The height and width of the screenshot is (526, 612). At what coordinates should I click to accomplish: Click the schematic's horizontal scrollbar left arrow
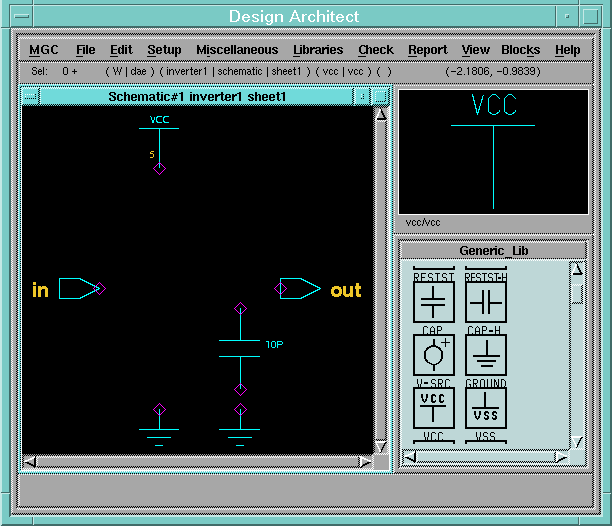(31, 461)
